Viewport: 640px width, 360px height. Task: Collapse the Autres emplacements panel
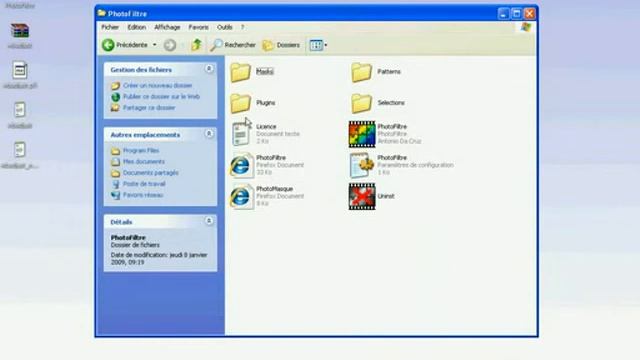pos(209,134)
